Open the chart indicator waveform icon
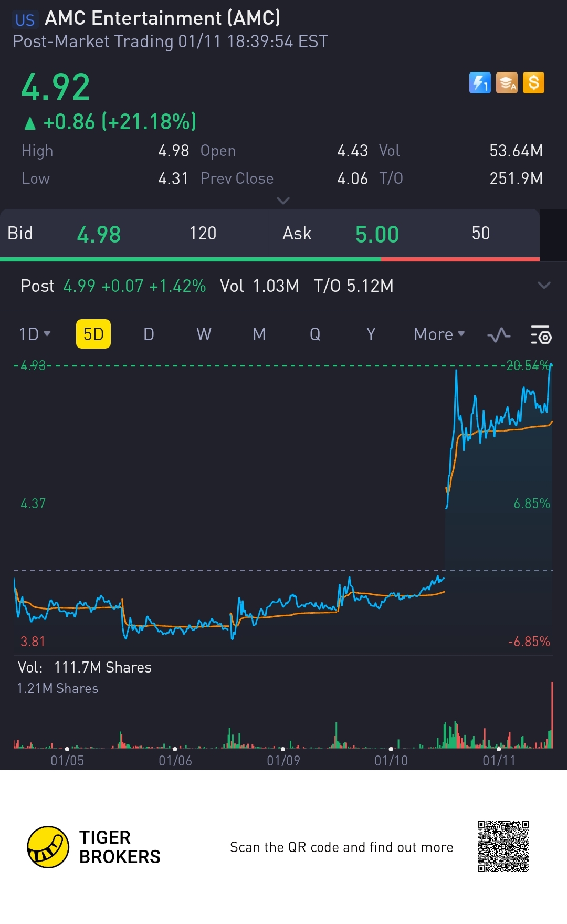The height and width of the screenshot is (924, 567). pos(499,334)
